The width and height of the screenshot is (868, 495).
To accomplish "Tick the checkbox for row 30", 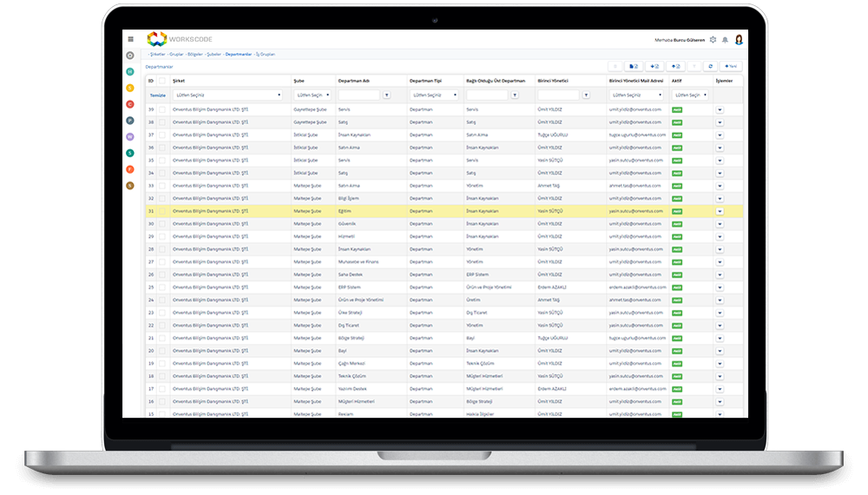I will point(162,224).
